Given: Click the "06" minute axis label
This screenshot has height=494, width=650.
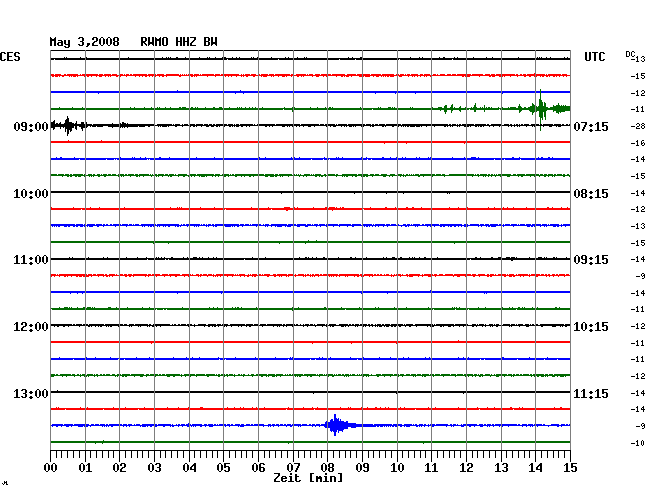Looking at the screenshot, I should click(x=258, y=467).
